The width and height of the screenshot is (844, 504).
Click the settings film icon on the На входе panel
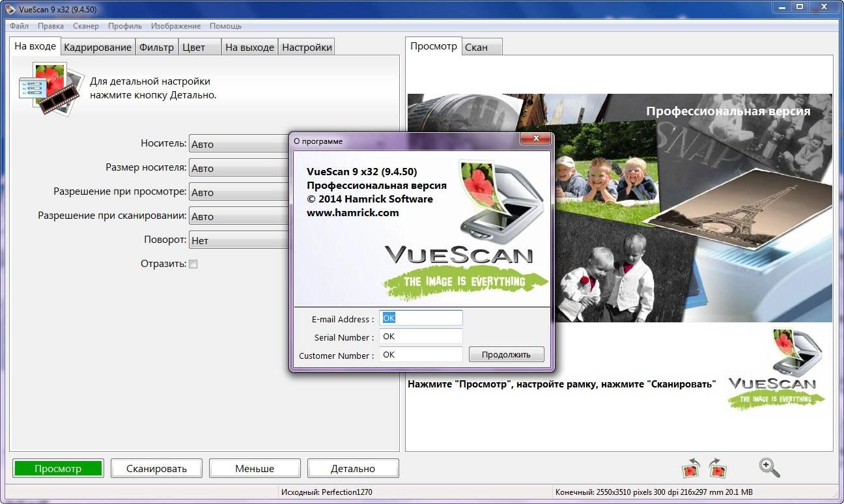click(51, 89)
